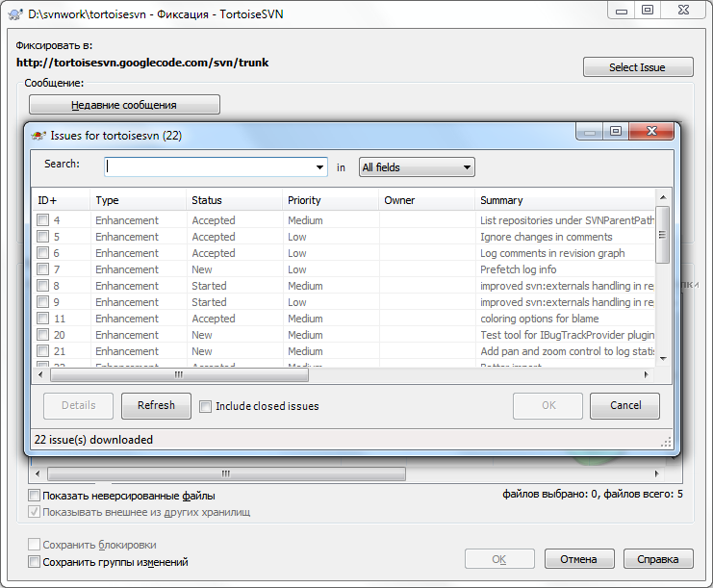Image resolution: width=713 pixels, height=588 pixels.
Task: Tick the checkbox for issue 4
Action: (x=42, y=220)
